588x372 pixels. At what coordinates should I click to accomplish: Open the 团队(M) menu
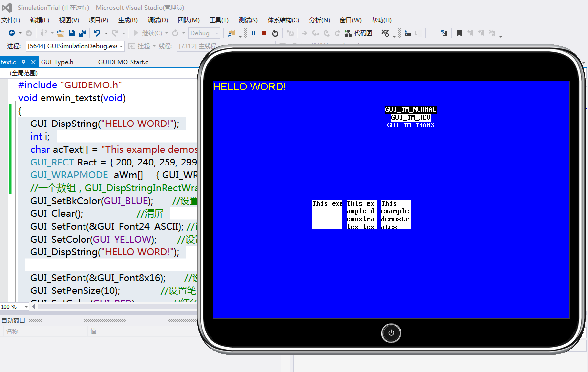(189, 20)
